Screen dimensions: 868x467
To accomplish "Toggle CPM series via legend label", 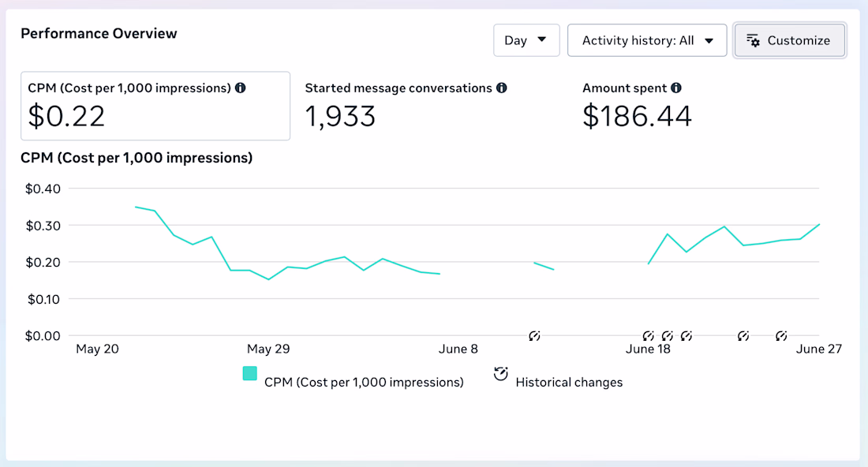I will pos(364,383).
